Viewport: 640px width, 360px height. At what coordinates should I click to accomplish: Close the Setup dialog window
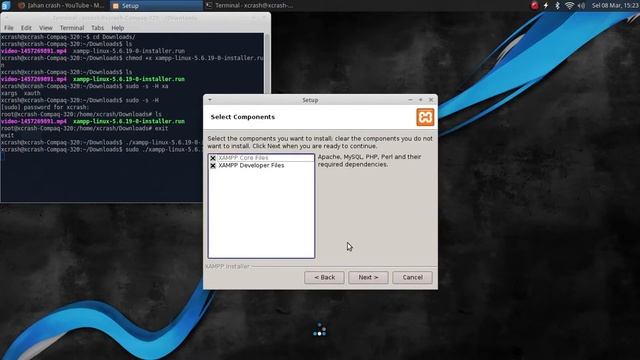pos(431,100)
